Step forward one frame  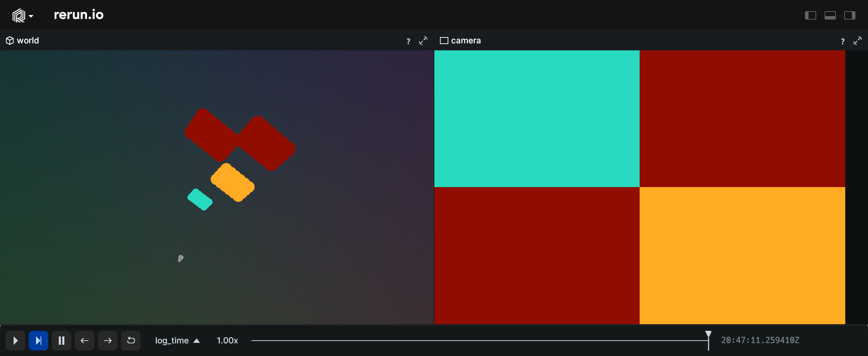click(107, 340)
